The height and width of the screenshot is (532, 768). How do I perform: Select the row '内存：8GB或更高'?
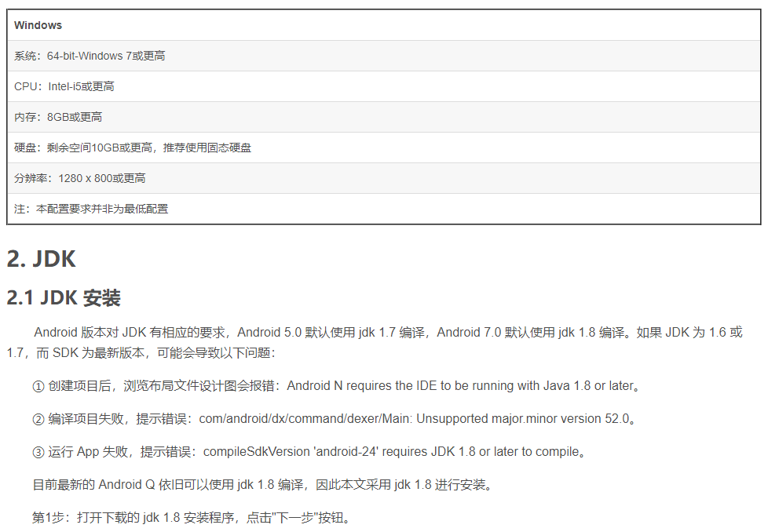click(x=383, y=117)
